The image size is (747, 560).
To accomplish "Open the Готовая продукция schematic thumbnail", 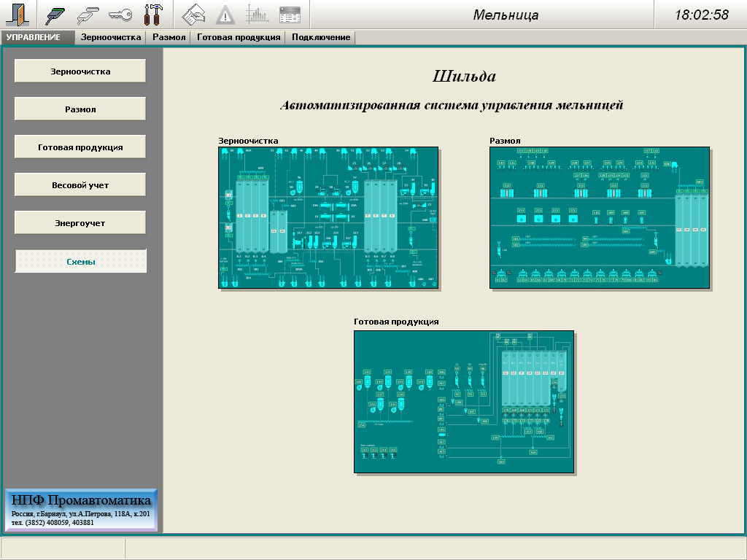I will coord(463,400).
